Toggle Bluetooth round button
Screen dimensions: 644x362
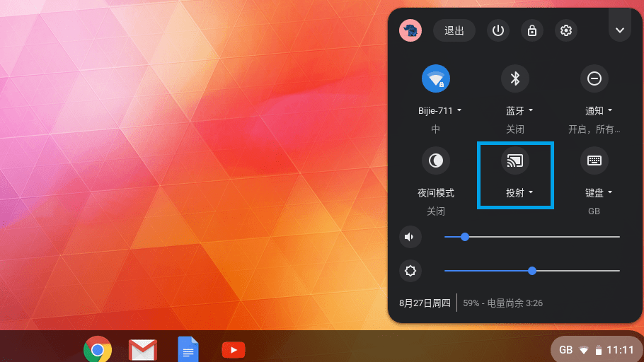[515, 78]
